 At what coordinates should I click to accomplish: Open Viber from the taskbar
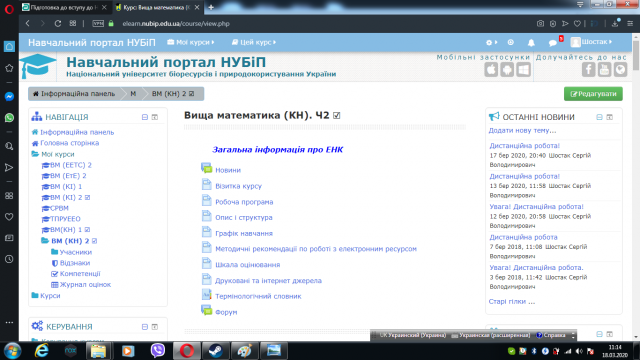coord(158,351)
